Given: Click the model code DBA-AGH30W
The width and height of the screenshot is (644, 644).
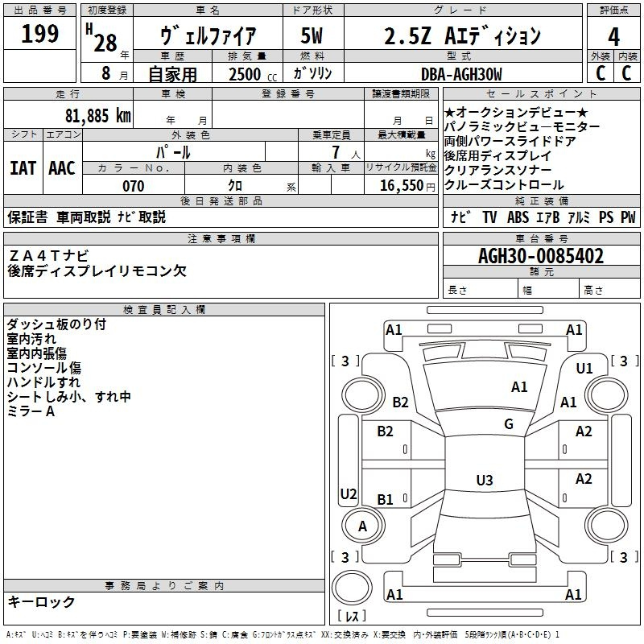Looking at the screenshot, I should (461, 74).
